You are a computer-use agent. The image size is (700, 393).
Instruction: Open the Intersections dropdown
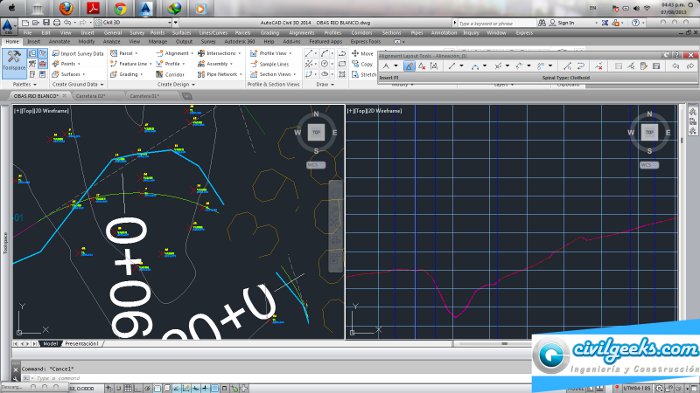click(x=219, y=54)
